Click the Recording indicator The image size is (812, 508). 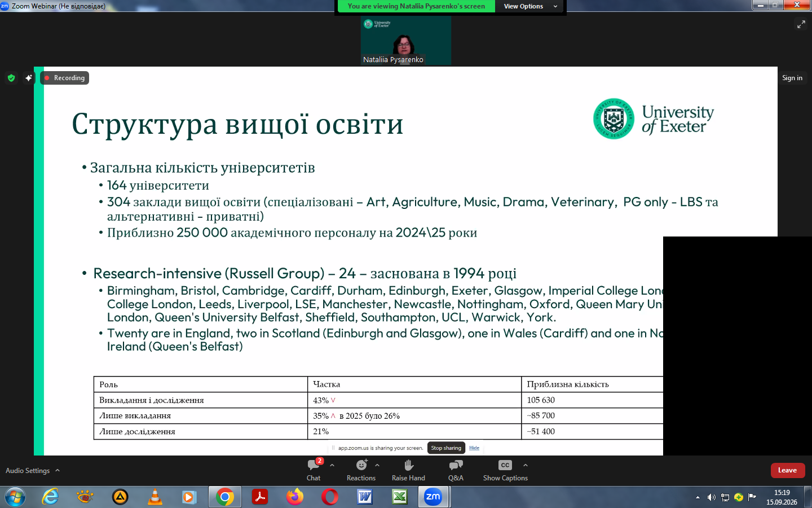[65, 78]
